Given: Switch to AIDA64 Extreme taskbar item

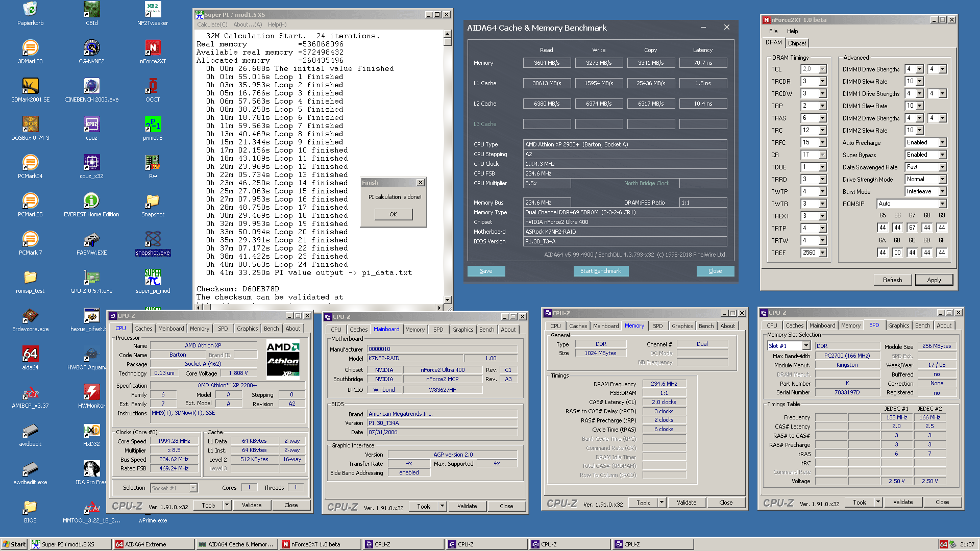Looking at the screenshot, I should point(153,544).
